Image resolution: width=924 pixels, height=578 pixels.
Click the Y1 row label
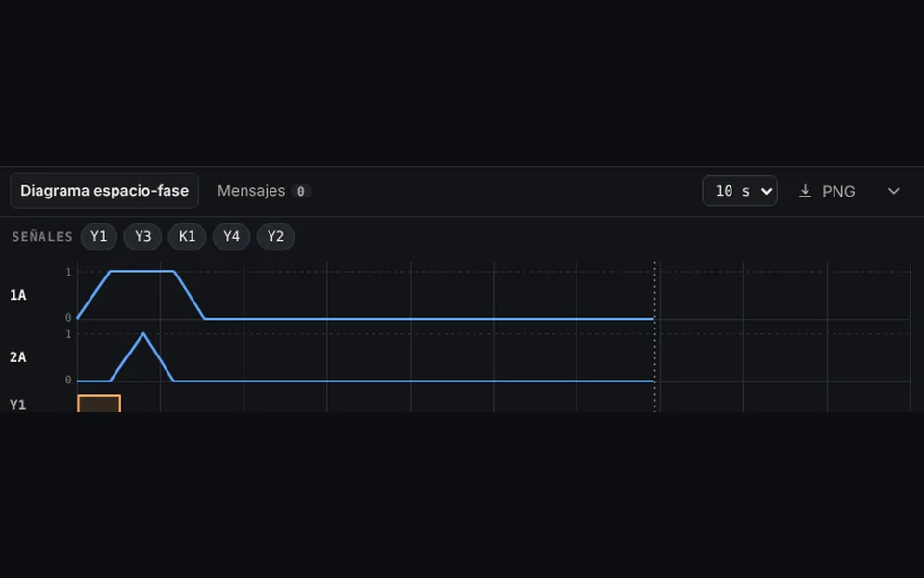[x=17, y=406]
